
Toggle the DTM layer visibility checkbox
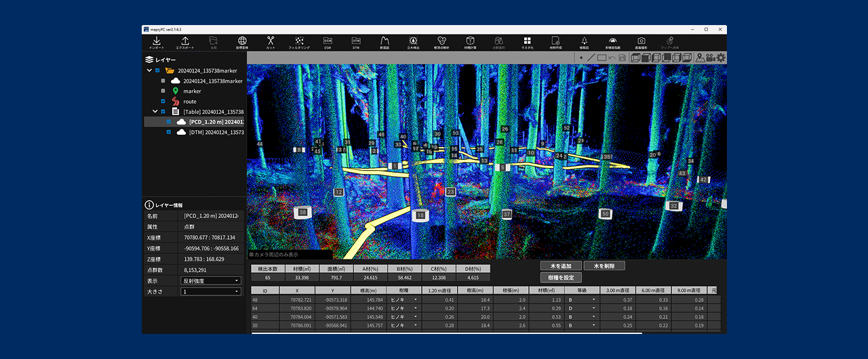click(169, 133)
